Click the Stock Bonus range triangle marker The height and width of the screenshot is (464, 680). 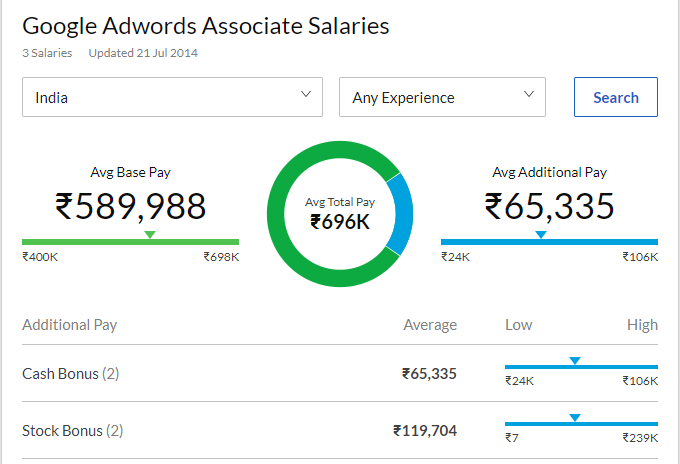[x=575, y=417]
